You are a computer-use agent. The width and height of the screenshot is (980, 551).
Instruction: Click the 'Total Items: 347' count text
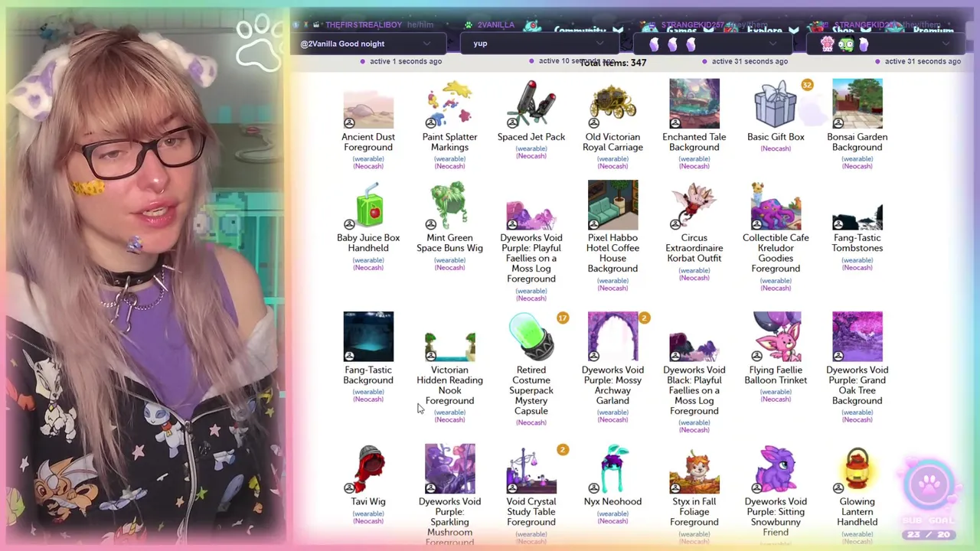[612, 63]
